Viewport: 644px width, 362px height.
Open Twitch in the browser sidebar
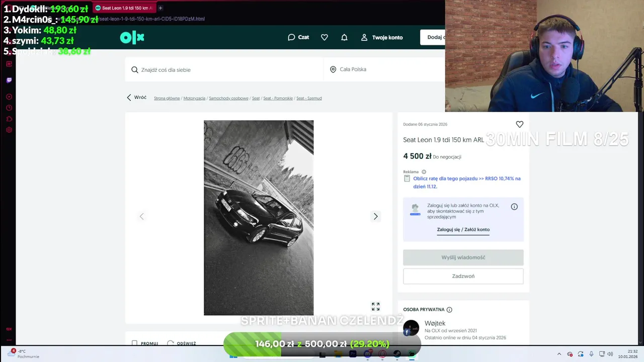(x=9, y=80)
